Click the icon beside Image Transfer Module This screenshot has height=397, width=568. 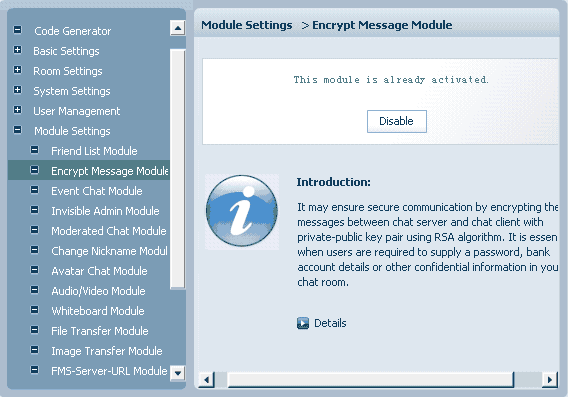(34, 350)
